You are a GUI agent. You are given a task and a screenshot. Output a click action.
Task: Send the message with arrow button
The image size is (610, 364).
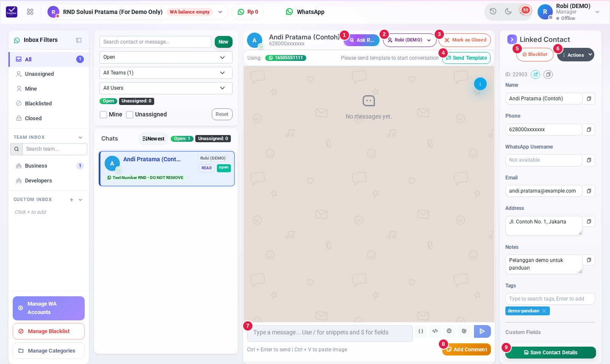[482, 331]
